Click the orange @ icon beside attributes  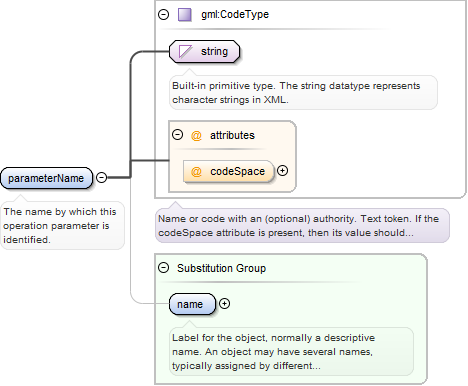coord(196,135)
